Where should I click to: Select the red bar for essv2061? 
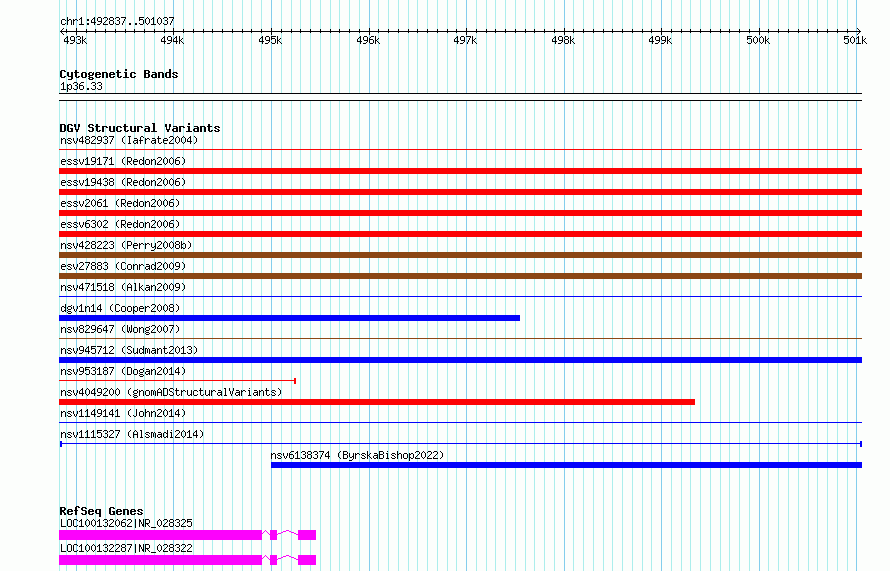(460, 213)
